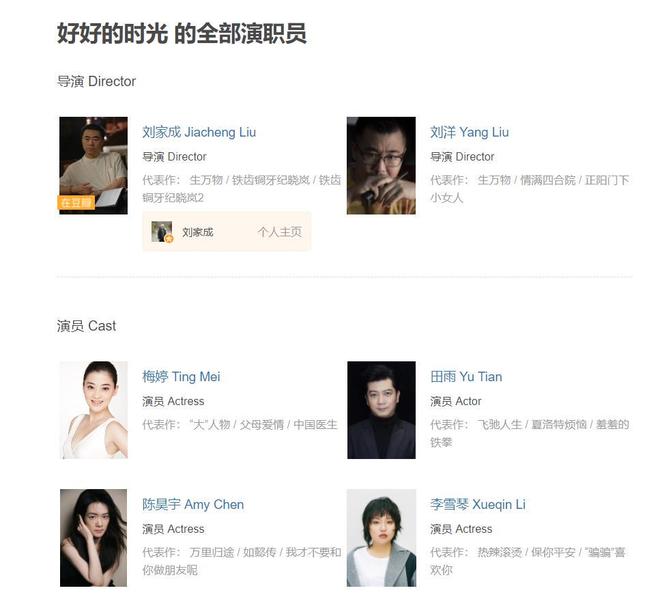This screenshot has height=597, width=660.
Task: Click Ting Mei's 代表作 works text
Action: coord(240,424)
